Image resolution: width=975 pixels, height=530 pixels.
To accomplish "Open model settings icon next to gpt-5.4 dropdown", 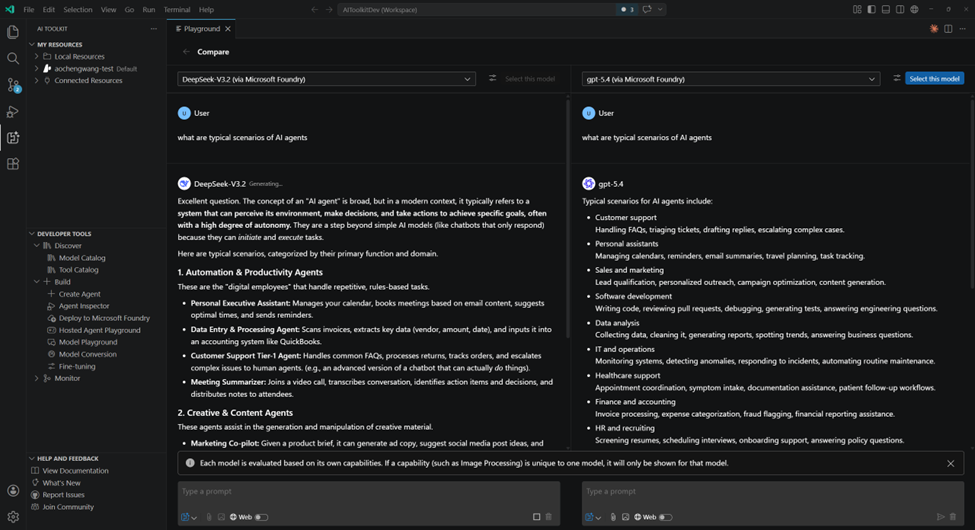I will [897, 78].
